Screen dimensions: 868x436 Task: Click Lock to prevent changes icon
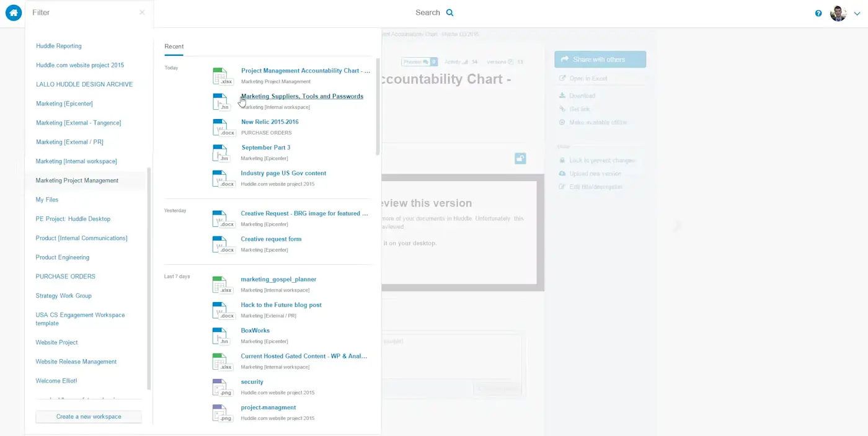[x=562, y=160]
